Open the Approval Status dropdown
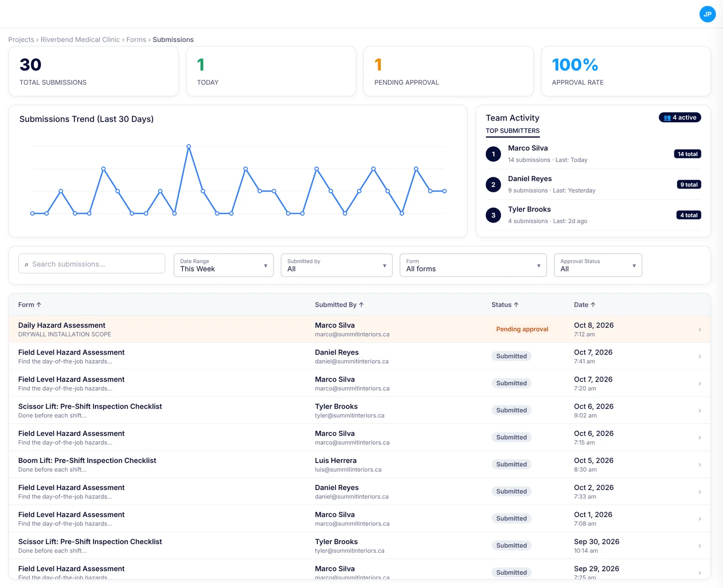 click(598, 265)
